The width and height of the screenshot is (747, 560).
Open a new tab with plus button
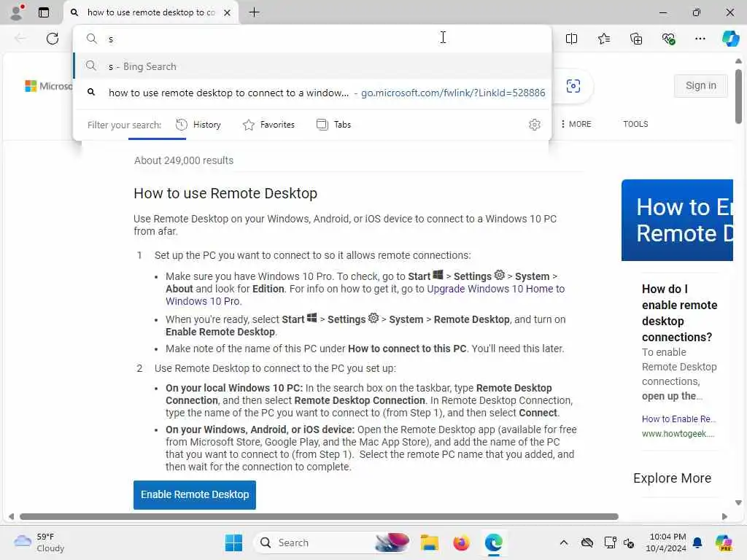point(255,12)
